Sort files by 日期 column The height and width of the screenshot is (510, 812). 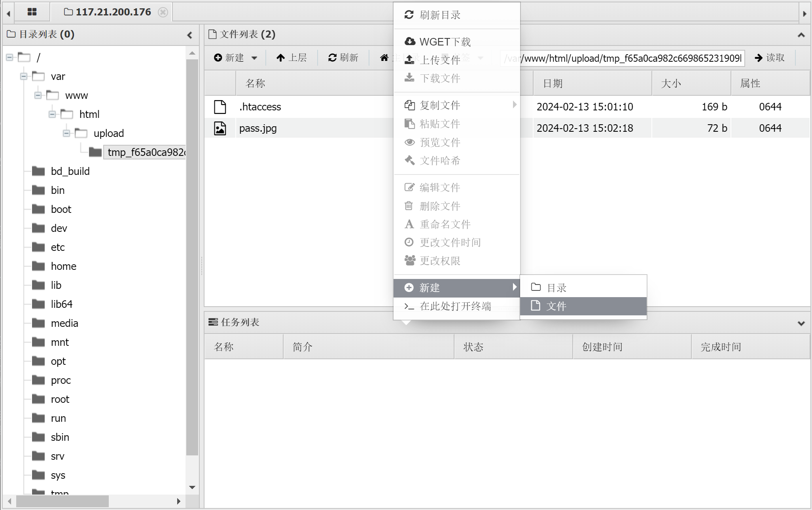point(592,83)
